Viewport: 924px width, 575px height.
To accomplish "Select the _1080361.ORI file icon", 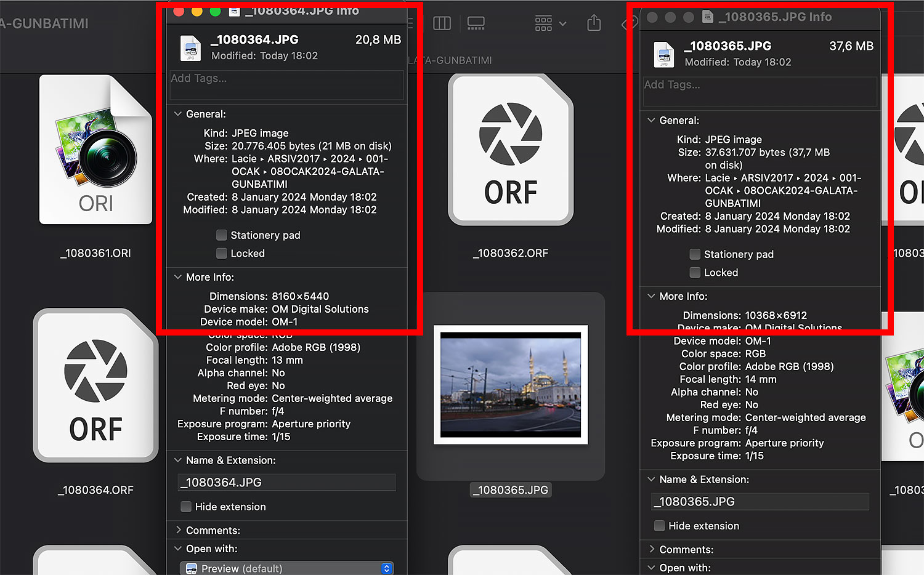I will click(x=95, y=150).
